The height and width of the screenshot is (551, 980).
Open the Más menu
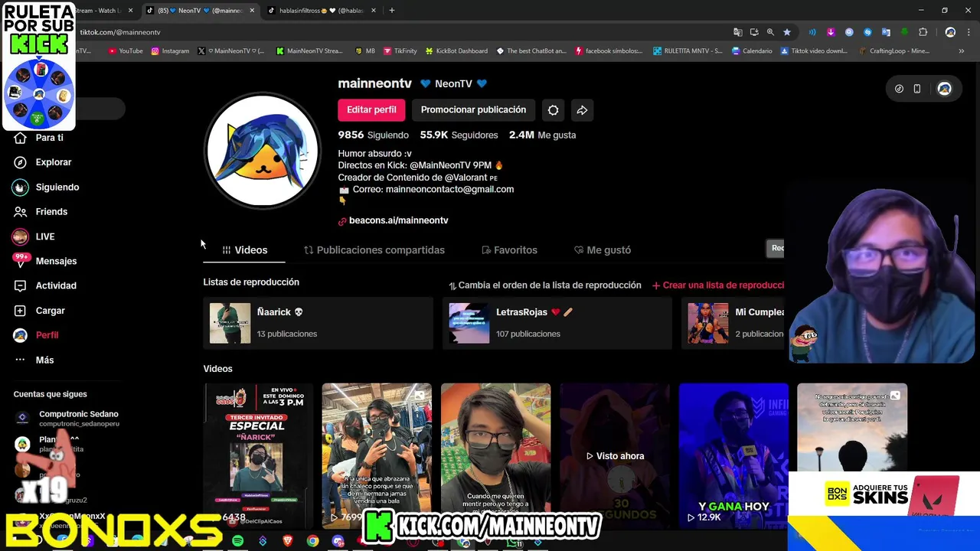[34, 360]
